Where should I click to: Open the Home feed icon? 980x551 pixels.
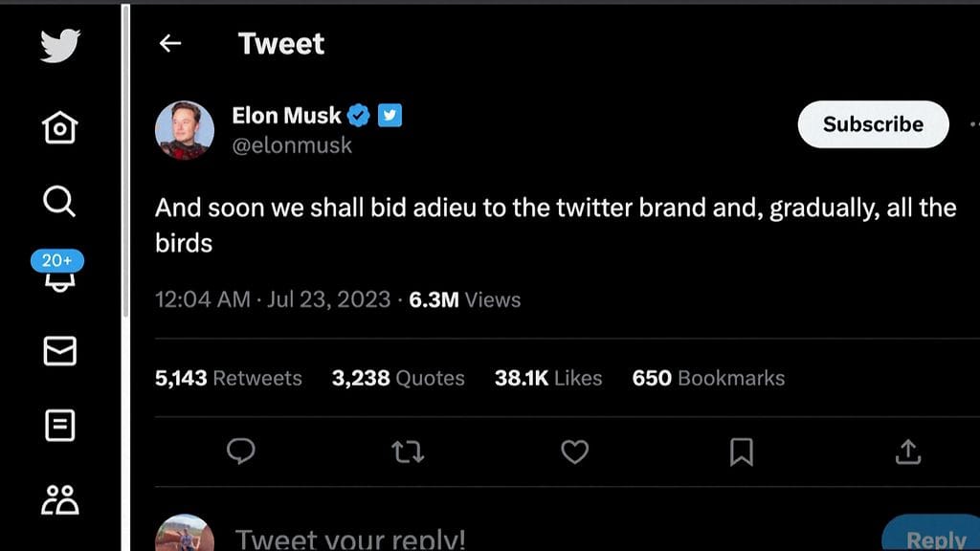point(59,128)
